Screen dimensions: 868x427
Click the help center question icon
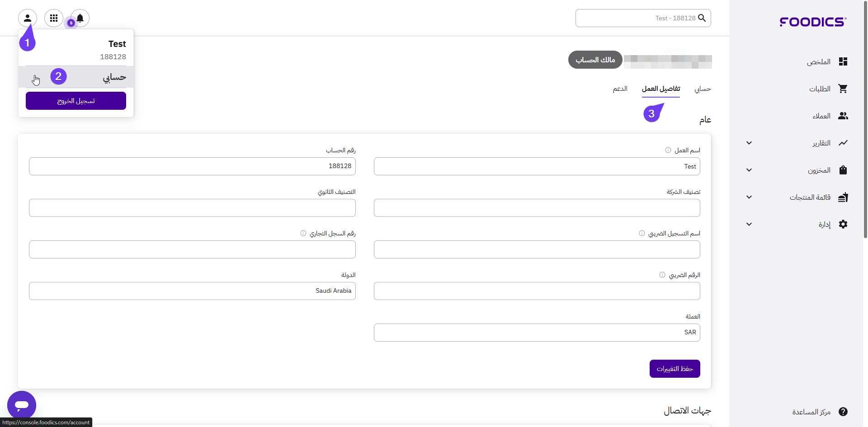[x=843, y=412]
